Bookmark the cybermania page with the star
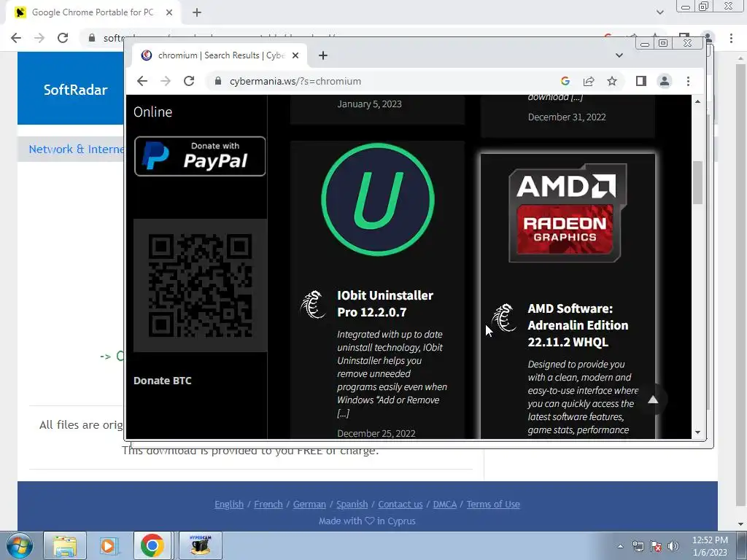 coord(612,81)
